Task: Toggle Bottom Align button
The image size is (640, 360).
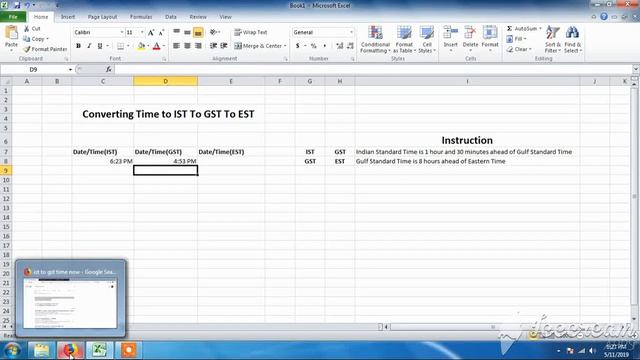Action: coord(198,32)
